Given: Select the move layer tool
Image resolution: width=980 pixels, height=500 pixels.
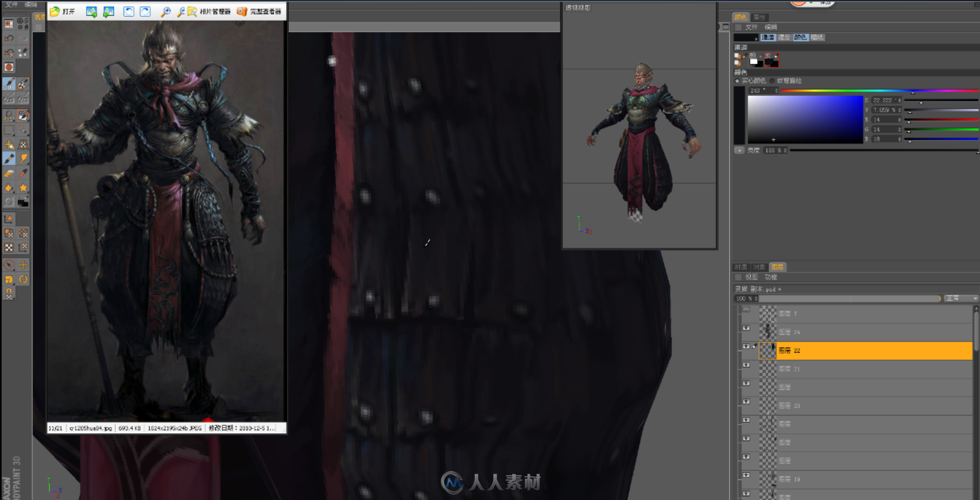Looking at the screenshot, I should pyautogui.click(x=9, y=145).
